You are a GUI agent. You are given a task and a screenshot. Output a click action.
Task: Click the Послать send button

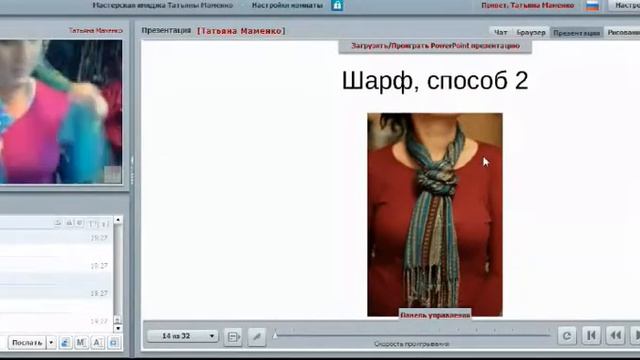tap(27, 342)
